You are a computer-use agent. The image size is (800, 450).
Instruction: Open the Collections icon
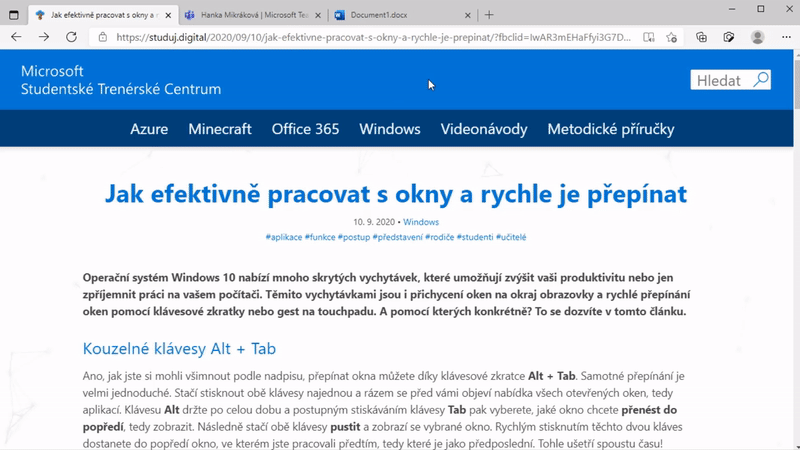pyautogui.click(x=701, y=37)
